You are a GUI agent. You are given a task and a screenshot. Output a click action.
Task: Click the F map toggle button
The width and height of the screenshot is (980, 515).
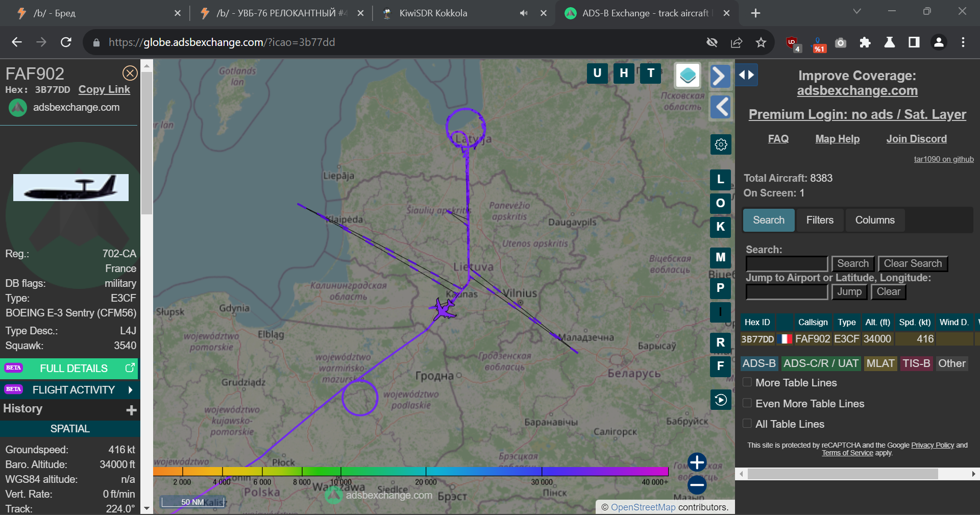click(x=721, y=366)
